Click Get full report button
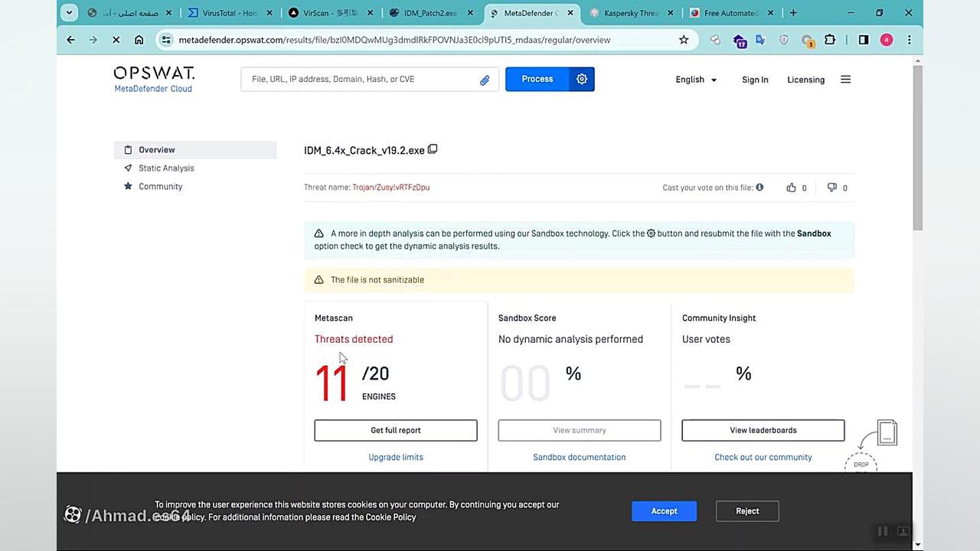 point(396,430)
